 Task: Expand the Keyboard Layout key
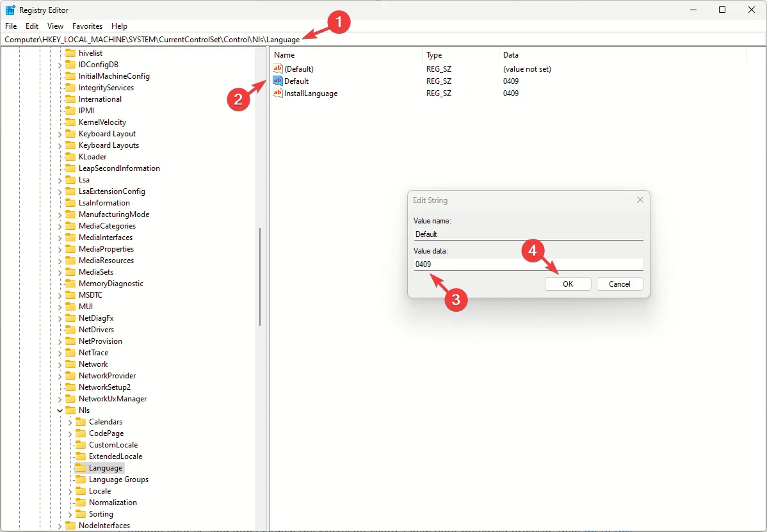60,134
